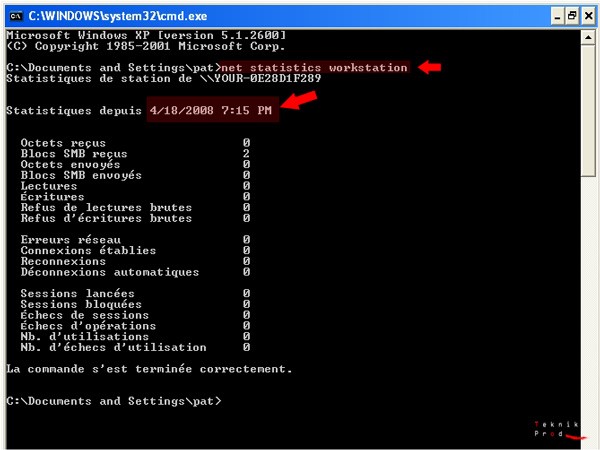Click the 'Erreurs réseau' statistic line
Viewport: 600px width, 450px height.
pyautogui.click(x=70, y=240)
